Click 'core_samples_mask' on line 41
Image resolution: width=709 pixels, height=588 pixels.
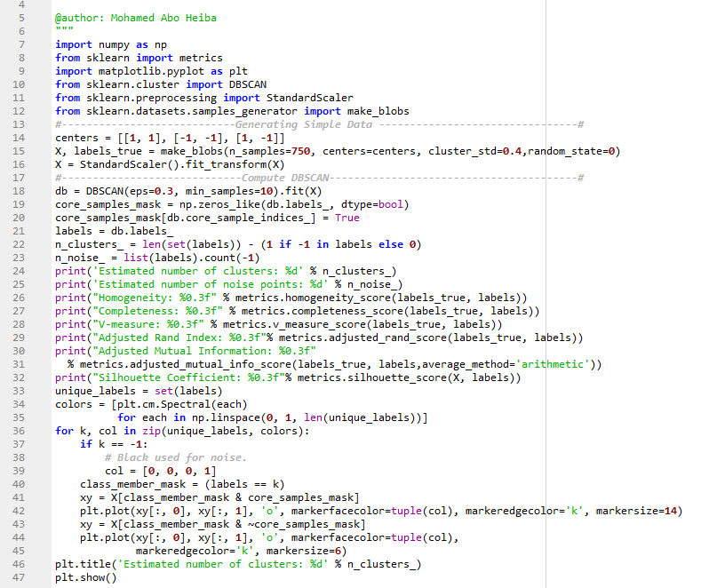[300, 497]
